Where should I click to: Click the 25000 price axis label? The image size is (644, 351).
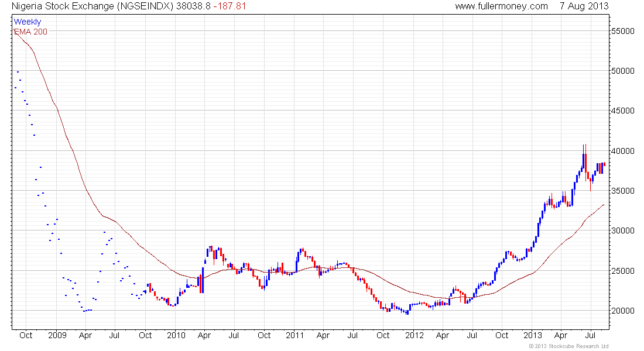tap(623, 271)
